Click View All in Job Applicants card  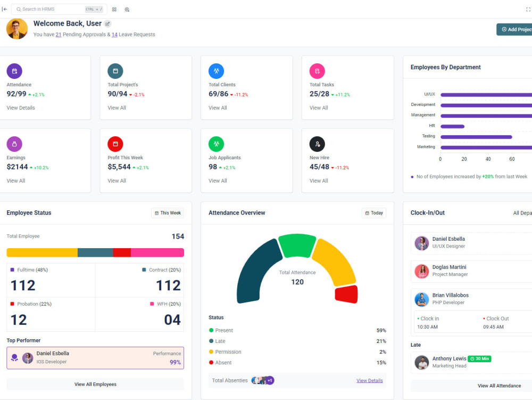[x=218, y=181]
